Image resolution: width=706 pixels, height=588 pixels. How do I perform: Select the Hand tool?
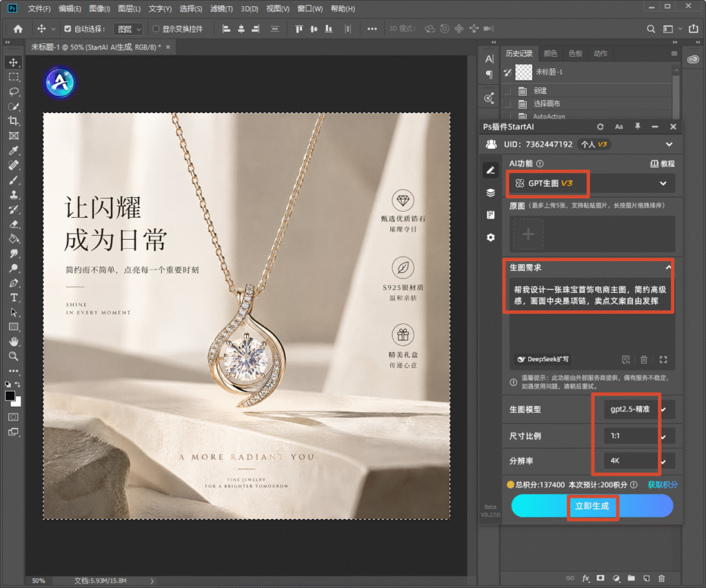pyautogui.click(x=14, y=341)
